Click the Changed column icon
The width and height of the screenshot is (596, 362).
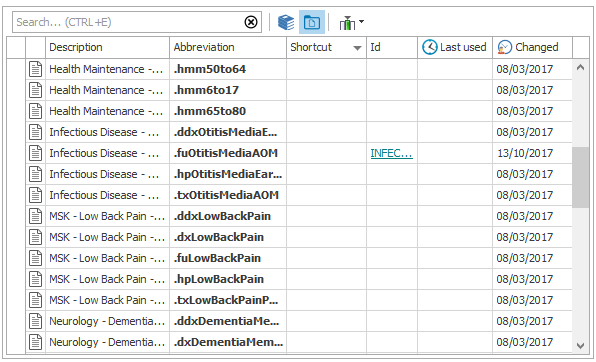pyautogui.click(x=505, y=47)
